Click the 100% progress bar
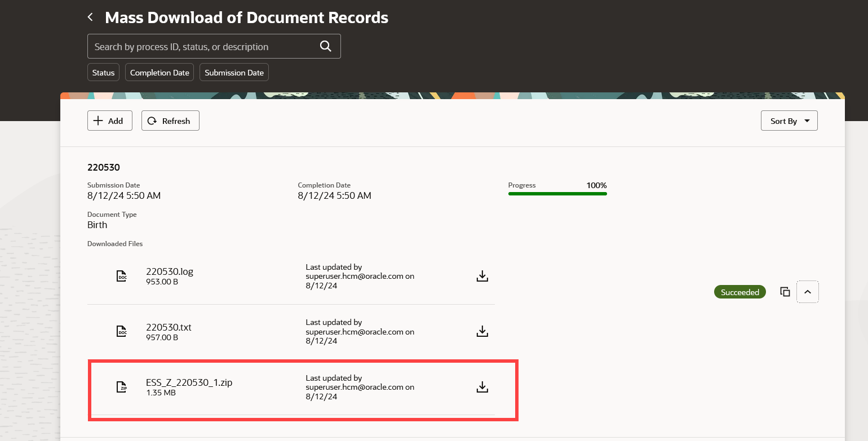 click(557, 194)
